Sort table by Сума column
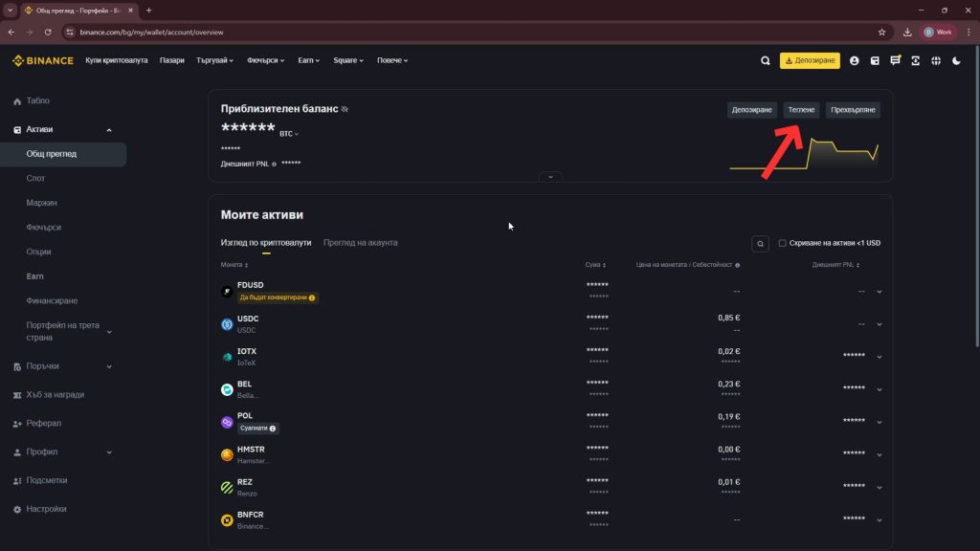The height and width of the screenshot is (551, 980). point(595,265)
